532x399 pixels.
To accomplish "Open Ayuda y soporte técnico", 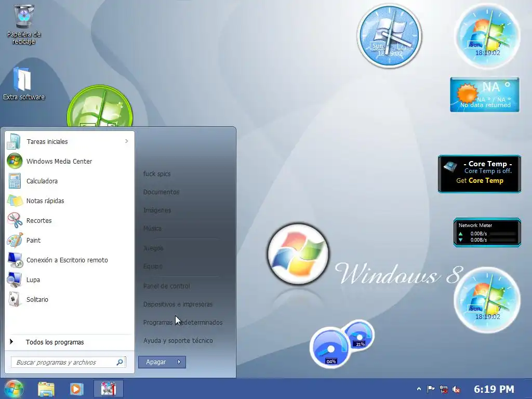I will [x=178, y=341].
